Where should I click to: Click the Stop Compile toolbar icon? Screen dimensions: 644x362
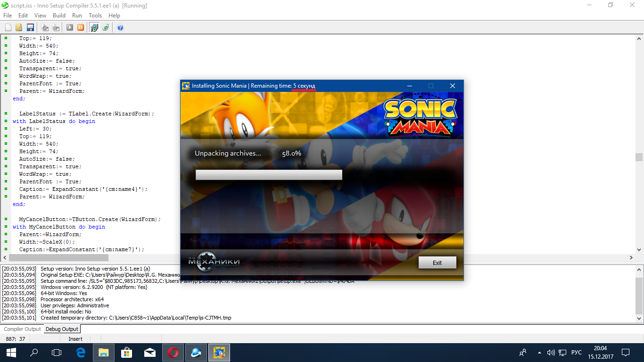click(x=56, y=27)
